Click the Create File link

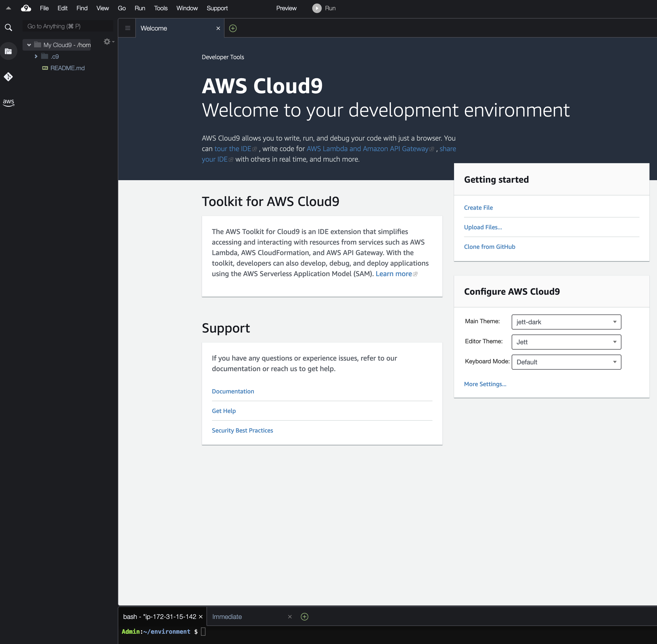[478, 208]
